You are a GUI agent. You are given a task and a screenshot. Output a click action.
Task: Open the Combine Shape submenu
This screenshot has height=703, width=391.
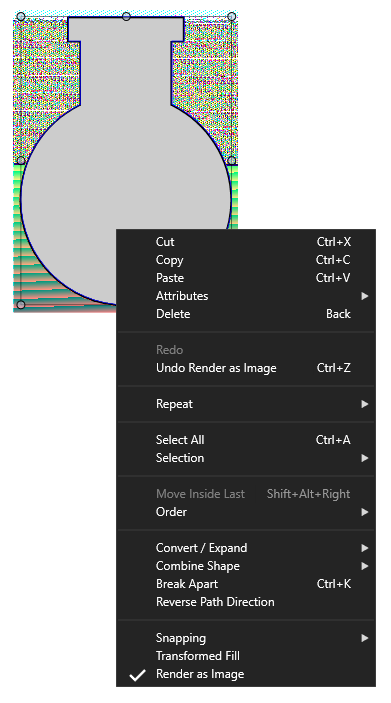coord(246,566)
